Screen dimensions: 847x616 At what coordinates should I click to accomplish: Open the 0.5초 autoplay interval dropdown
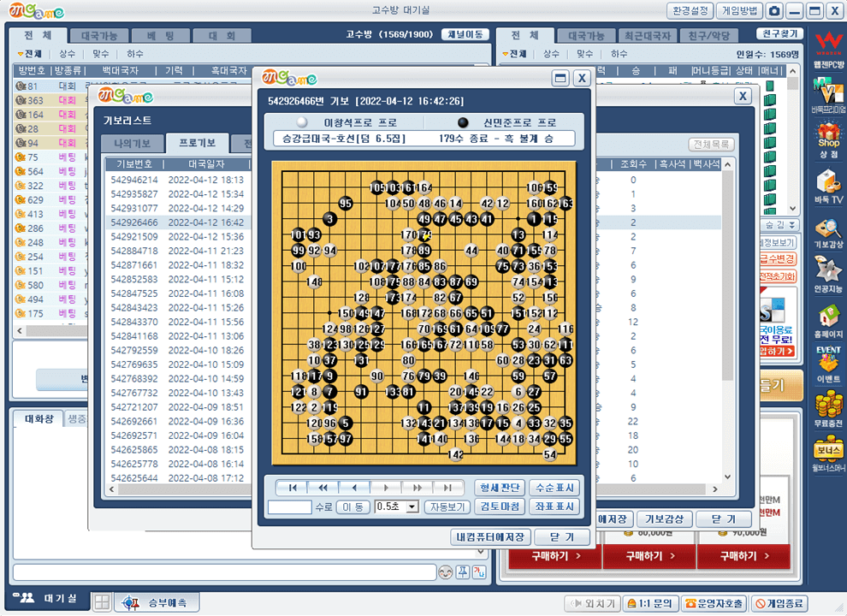pyautogui.click(x=412, y=506)
